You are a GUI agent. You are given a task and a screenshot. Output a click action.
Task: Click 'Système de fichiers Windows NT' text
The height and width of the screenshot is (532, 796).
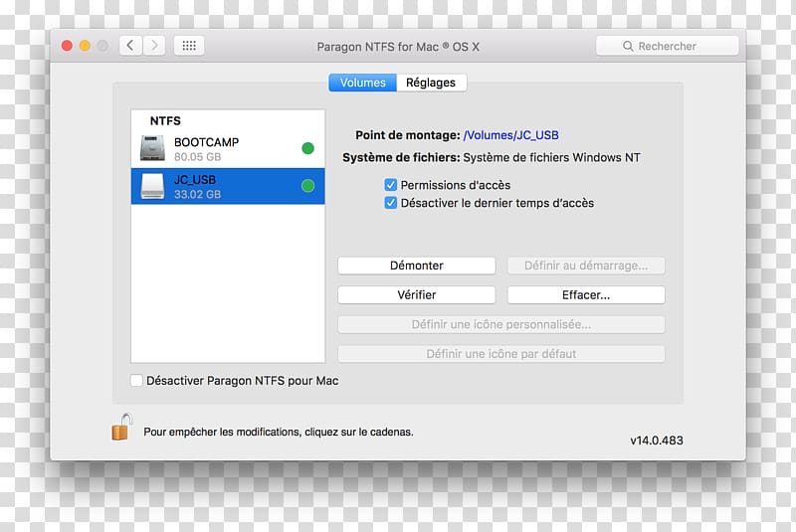pyautogui.click(x=551, y=158)
